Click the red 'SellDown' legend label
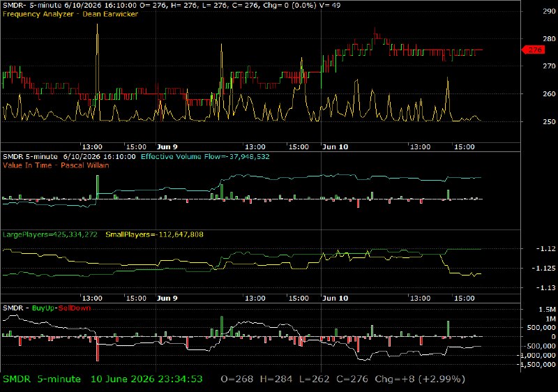558x392 pixels. [x=75, y=308]
